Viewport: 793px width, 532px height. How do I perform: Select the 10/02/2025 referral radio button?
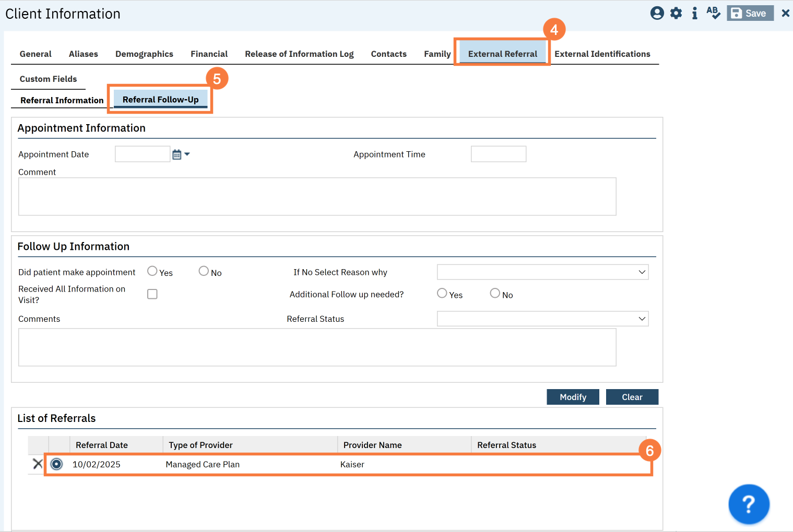57,464
